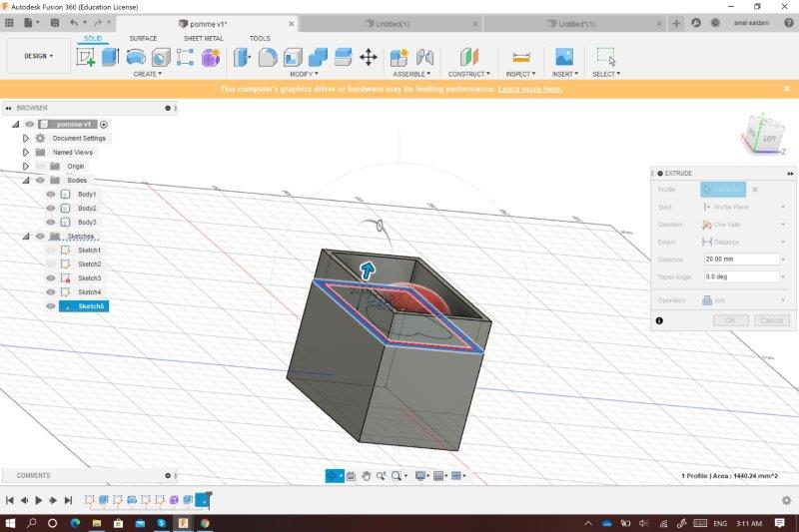Open the data panel grid icon
The image size is (799, 532).
point(9,23)
